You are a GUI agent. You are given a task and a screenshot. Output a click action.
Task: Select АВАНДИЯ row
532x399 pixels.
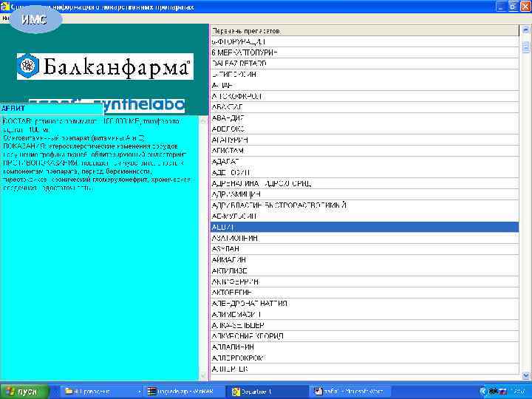364,118
